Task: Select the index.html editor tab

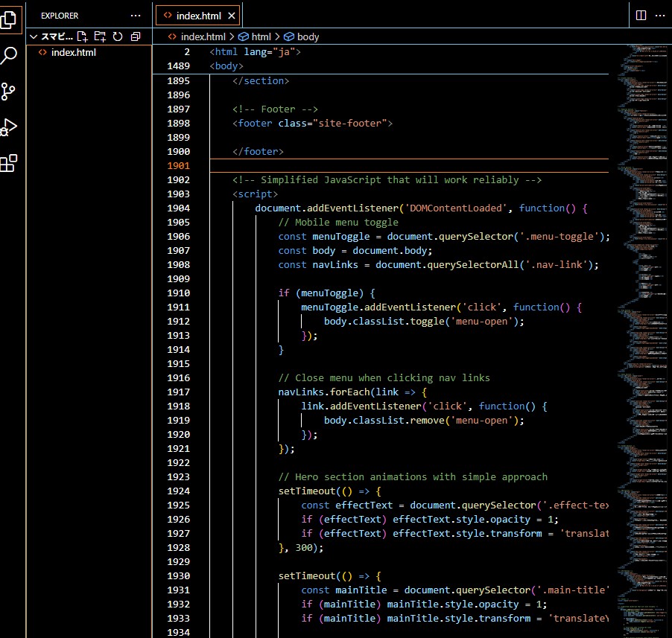Action: (197, 16)
